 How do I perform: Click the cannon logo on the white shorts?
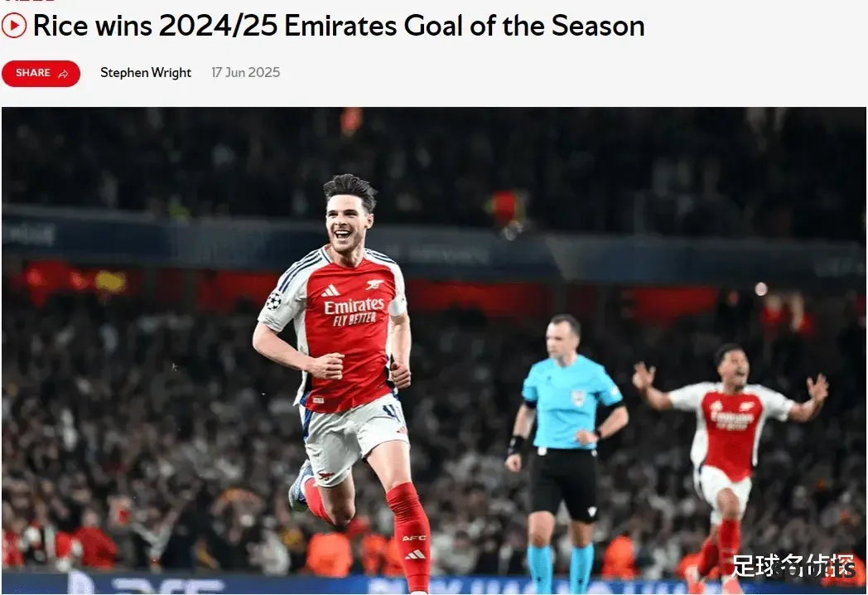(x=325, y=476)
